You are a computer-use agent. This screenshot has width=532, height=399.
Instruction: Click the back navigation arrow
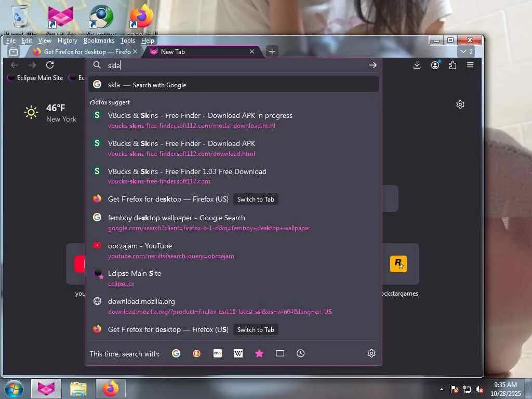15,65
